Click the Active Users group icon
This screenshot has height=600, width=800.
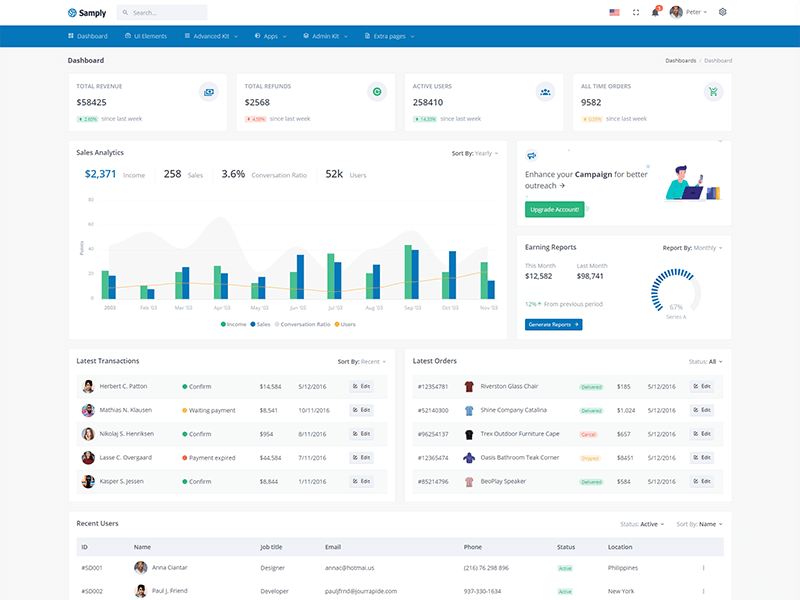[545, 92]
